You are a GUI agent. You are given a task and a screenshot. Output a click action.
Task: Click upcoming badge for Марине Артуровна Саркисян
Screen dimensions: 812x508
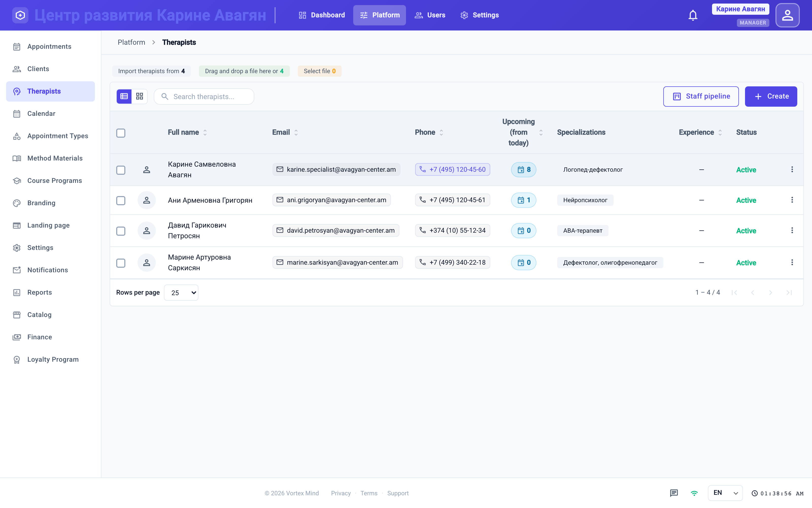coord(523,262)
